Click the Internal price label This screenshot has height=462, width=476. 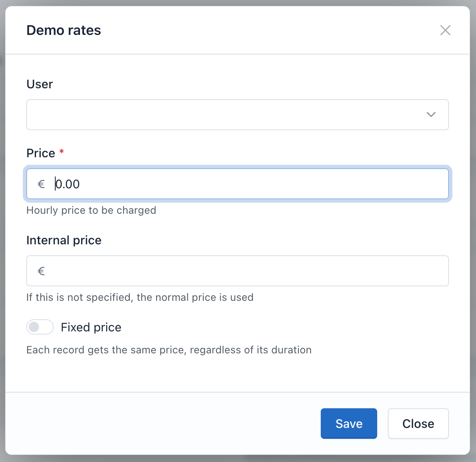click(64, 240)
